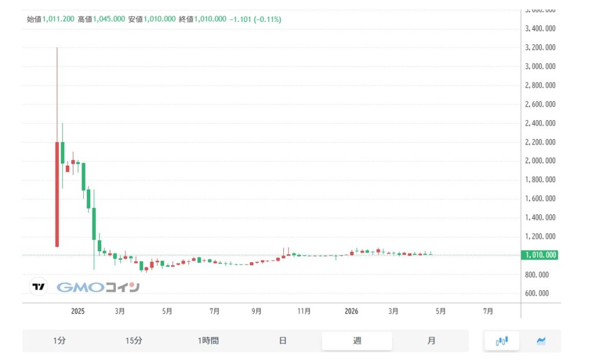Choose the 1時間 interval button

(208, 340)
